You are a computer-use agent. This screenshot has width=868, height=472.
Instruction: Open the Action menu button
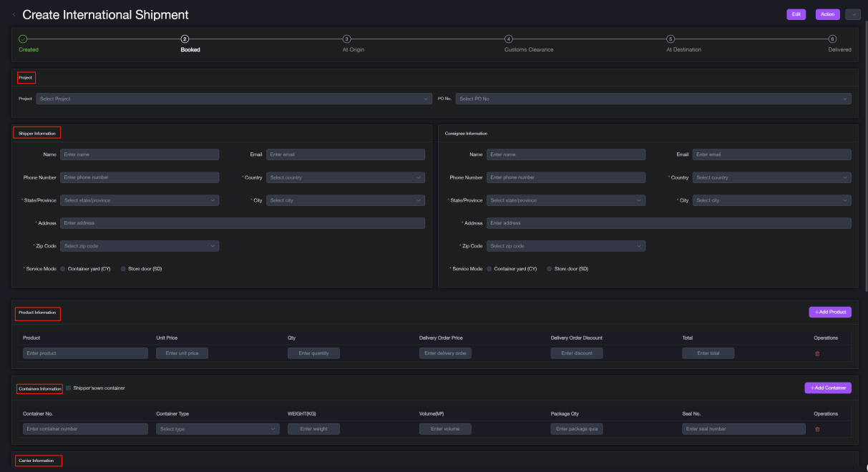827,14
